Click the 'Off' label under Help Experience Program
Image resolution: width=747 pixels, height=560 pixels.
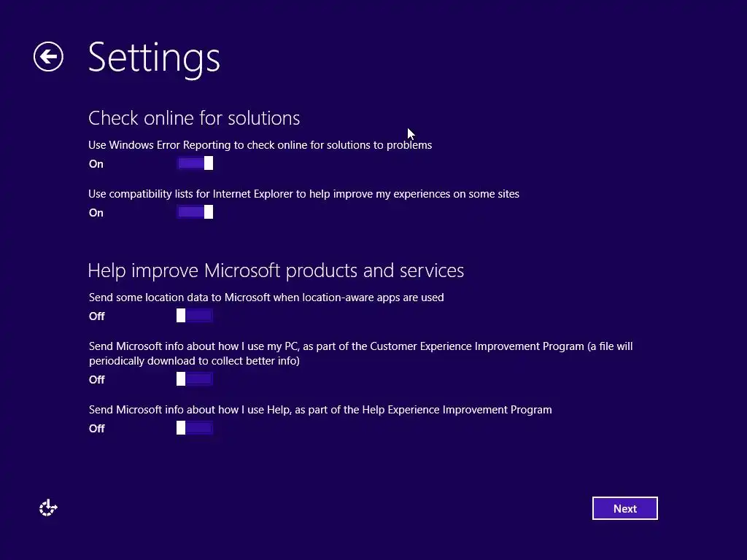click(97, 429)
